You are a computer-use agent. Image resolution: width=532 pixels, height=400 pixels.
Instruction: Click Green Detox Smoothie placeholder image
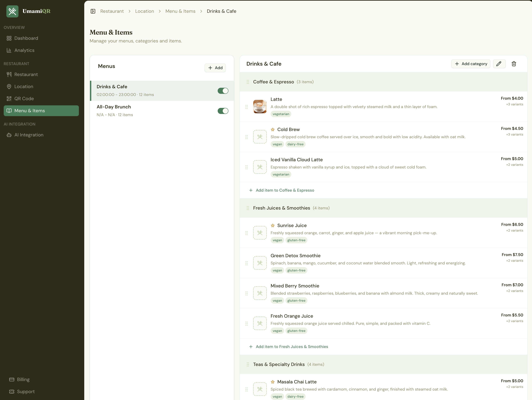tap(260, 263)
